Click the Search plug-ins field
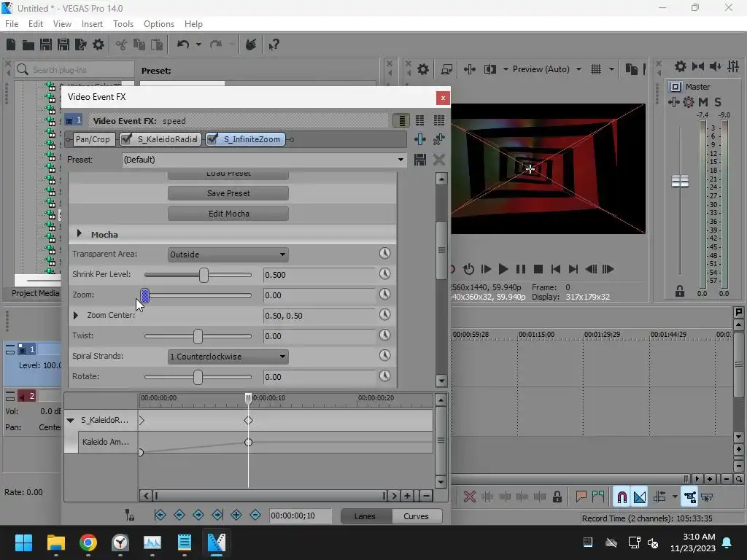This screenshot has width=747, height=560. point(74,69)
